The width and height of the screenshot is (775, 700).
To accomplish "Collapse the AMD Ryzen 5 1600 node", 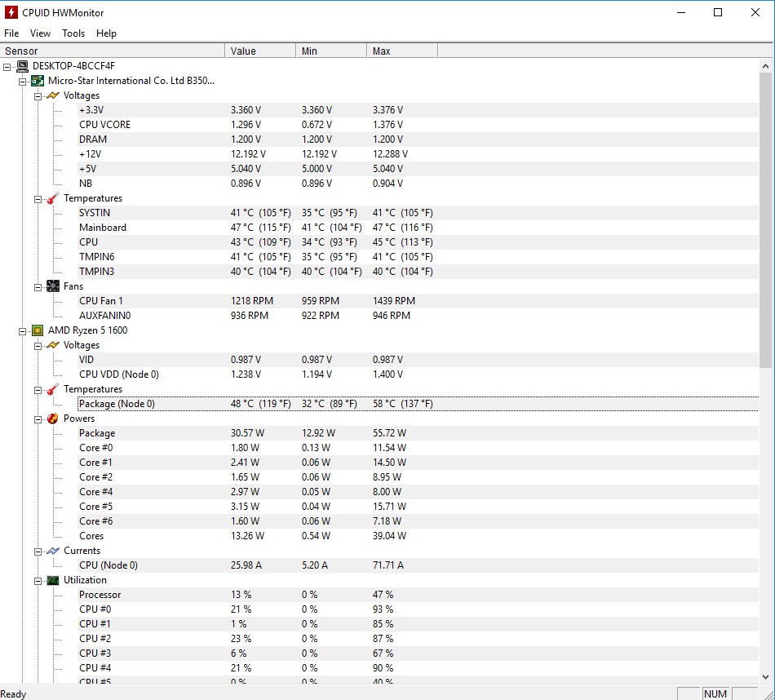I will pos(22,331).
